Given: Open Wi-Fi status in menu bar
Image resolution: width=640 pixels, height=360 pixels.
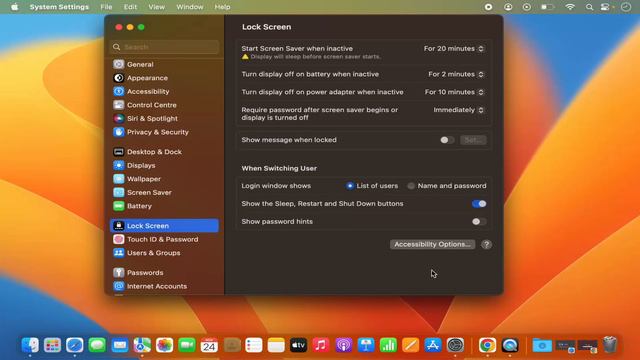Looking at the screenshot, I should (x=570, y=7).
